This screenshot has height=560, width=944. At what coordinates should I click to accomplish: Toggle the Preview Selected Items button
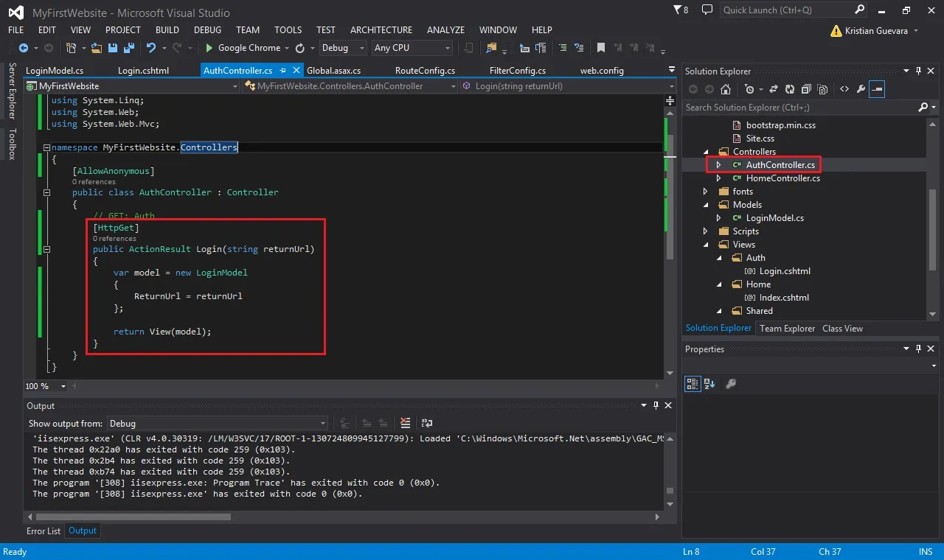pyautogui.click(x=877, y=89)
